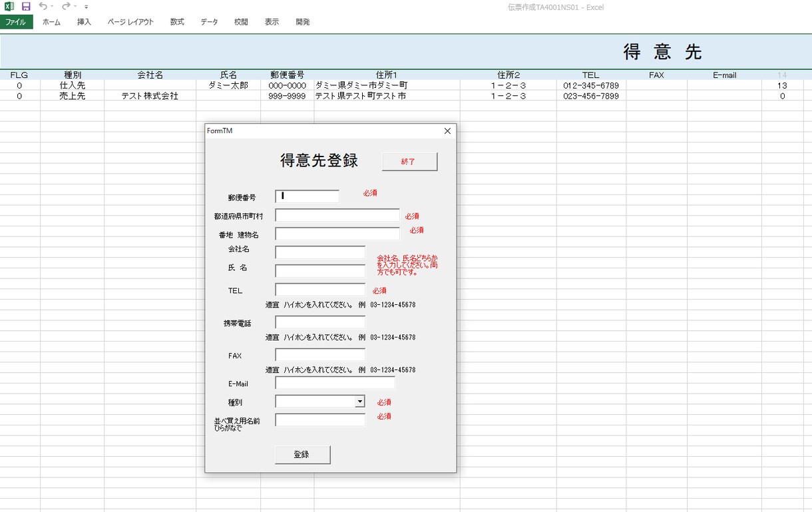Screen dimensions: 812x512
Task: Click the Excel application icon
Action: coord(9,6)
